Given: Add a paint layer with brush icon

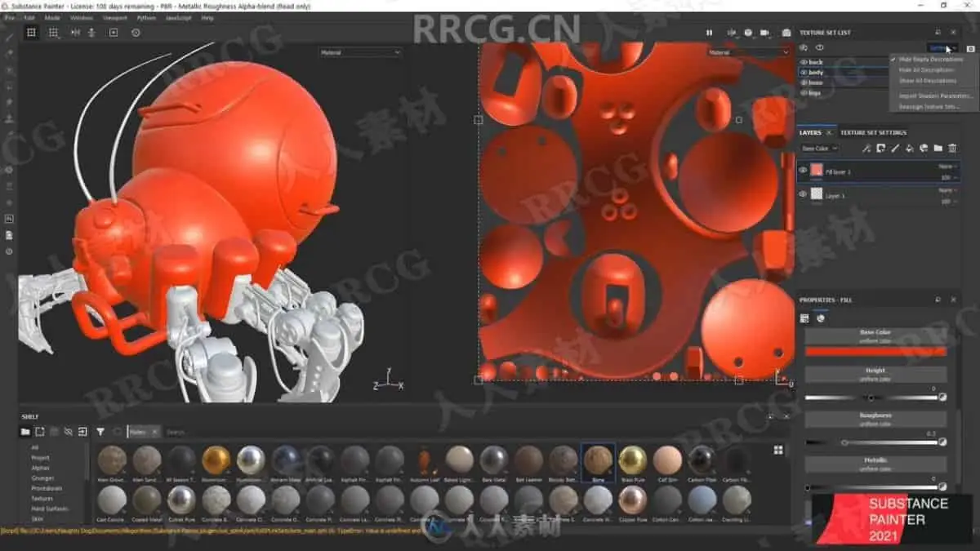Looking at the screenshot, I should point(894,148).
